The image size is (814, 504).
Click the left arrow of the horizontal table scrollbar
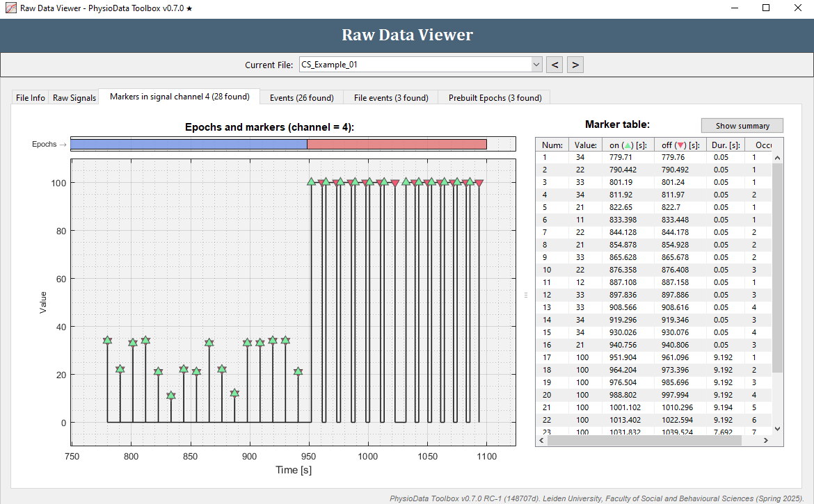click(x=542, y=440)
